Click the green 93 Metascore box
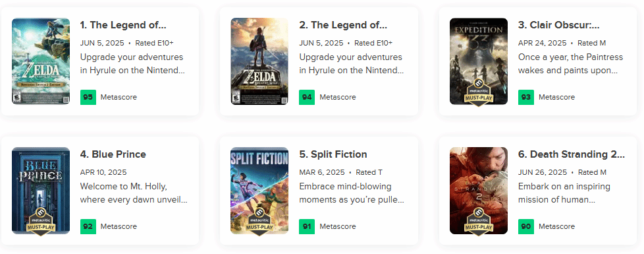The image size is (644, 254). (x=525, y=97)
